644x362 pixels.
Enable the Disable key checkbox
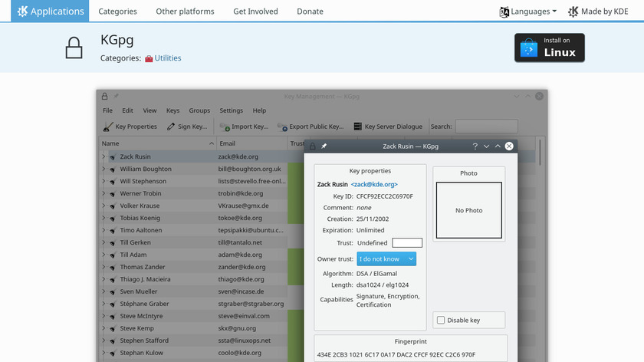441,320
